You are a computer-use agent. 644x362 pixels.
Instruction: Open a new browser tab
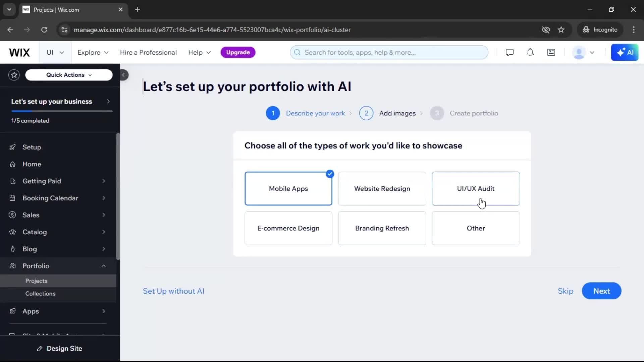point(138,9)
